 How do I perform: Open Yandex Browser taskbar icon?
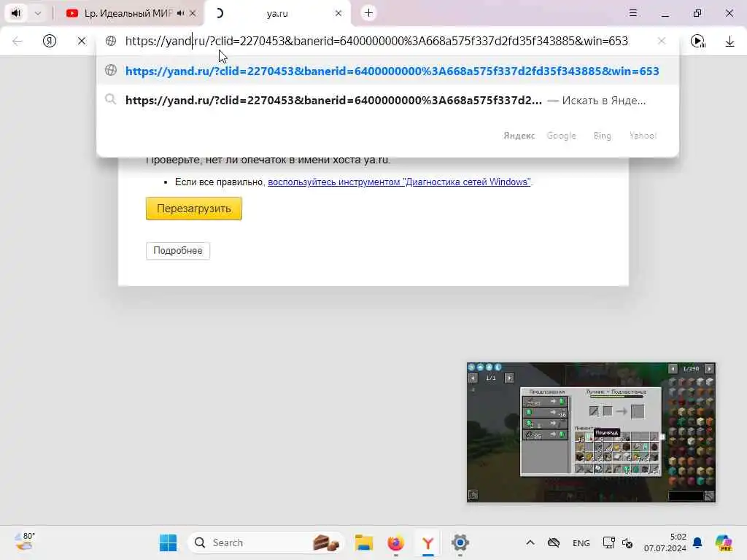coord(427,542)
